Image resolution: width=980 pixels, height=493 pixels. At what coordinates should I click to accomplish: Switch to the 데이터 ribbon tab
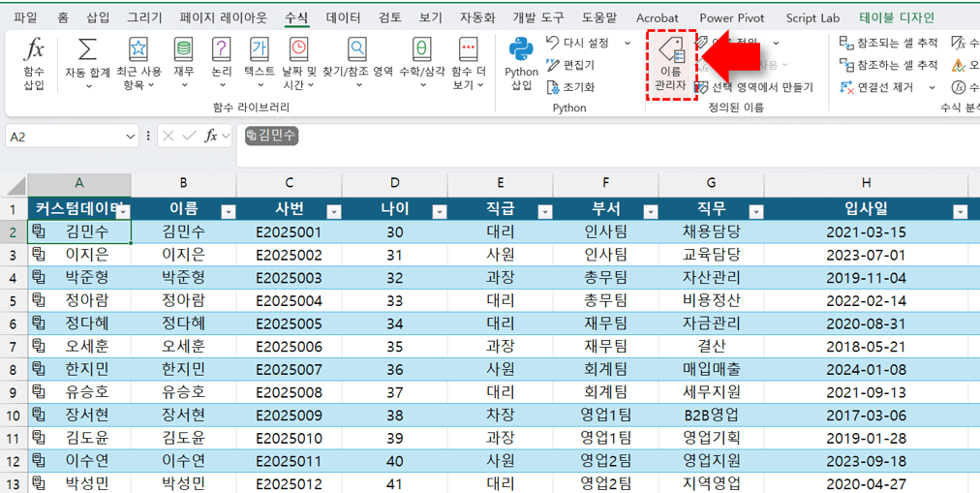pos(343,17)
